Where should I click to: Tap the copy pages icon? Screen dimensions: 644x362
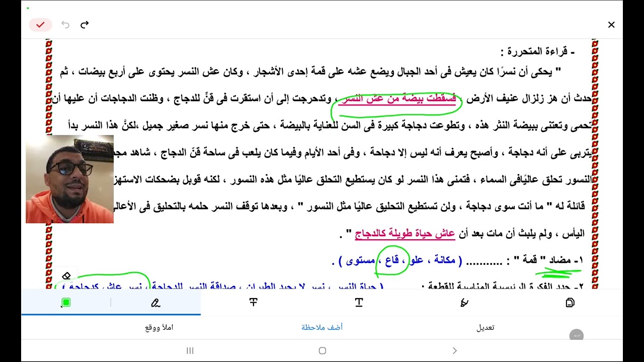click(570, 302)
